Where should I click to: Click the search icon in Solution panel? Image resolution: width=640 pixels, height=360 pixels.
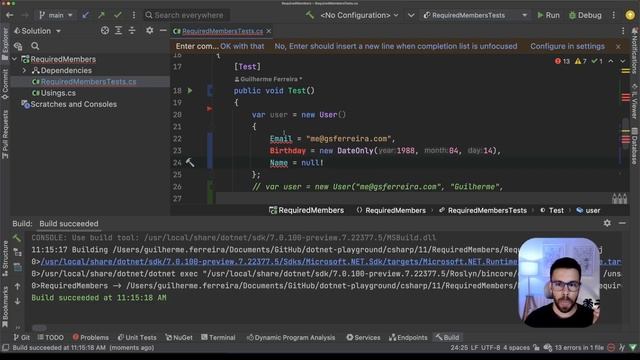(35, 46)
